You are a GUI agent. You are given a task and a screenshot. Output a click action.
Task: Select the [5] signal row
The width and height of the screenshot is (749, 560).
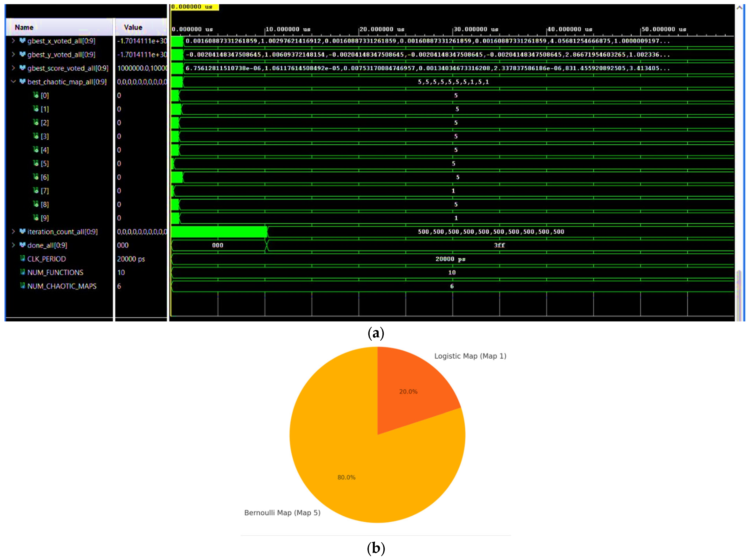pyautogui.click(x=45, y=164)
